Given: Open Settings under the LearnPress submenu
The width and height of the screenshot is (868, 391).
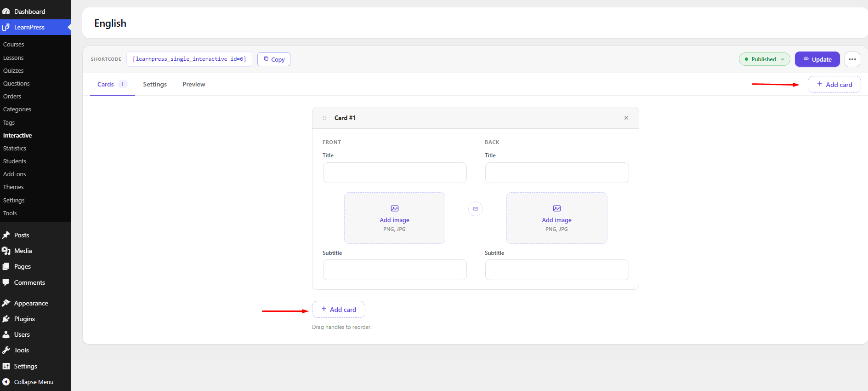Looking at the screenshot, I should tap(14, 200).
